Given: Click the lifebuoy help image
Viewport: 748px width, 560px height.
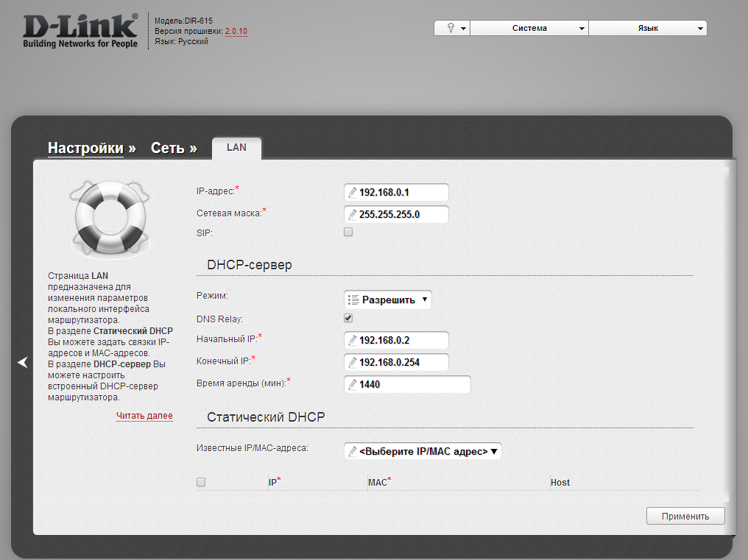Looking at the screenshot, I should click(108, 216).
